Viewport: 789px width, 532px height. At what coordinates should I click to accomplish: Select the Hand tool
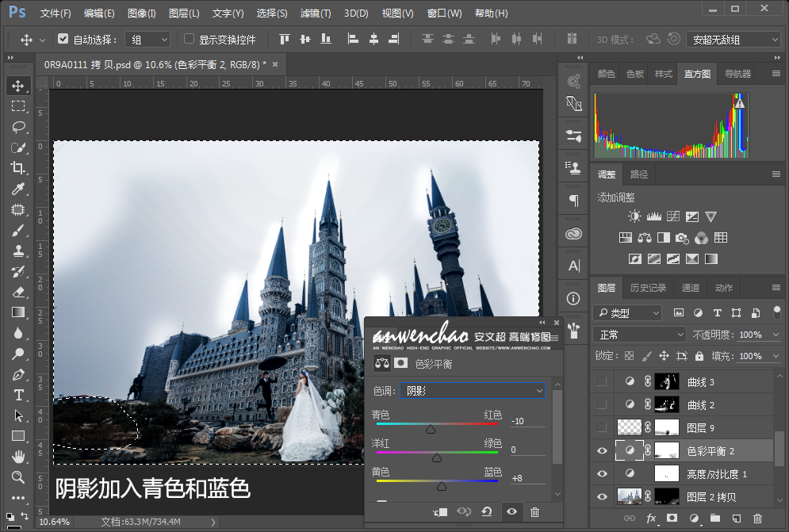click(x=18, y=457)
